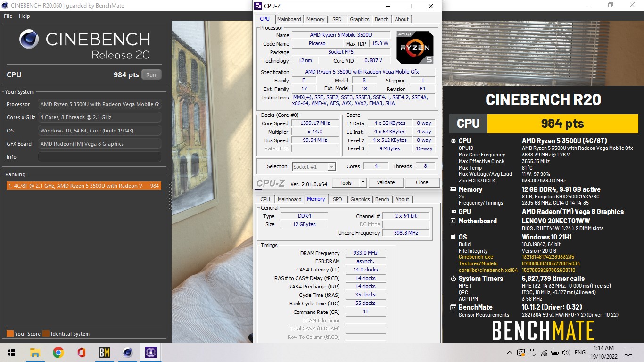Screen dimensions: 644x362
Task: Launch Google Chrome from the taskbar
Action: click(58, 353)
